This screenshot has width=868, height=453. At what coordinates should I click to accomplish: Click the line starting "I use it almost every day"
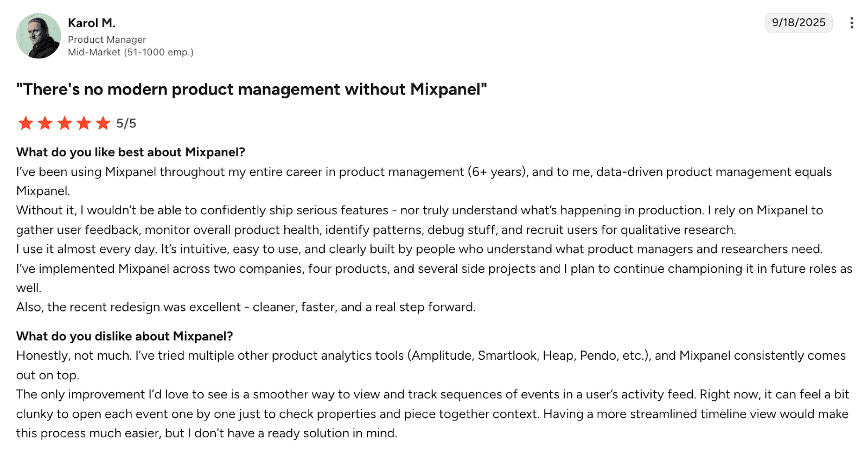[419, 249]
